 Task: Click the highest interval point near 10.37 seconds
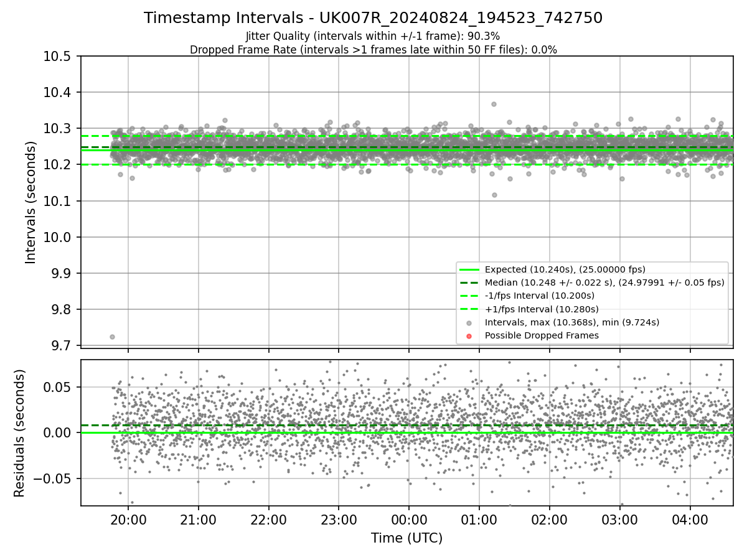494,104
